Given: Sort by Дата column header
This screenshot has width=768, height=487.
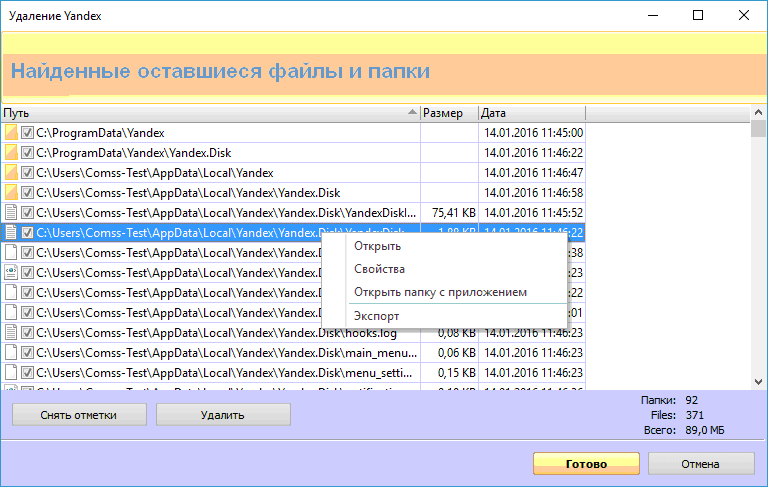Looking at the screenshot, I should tap(532, 113).
